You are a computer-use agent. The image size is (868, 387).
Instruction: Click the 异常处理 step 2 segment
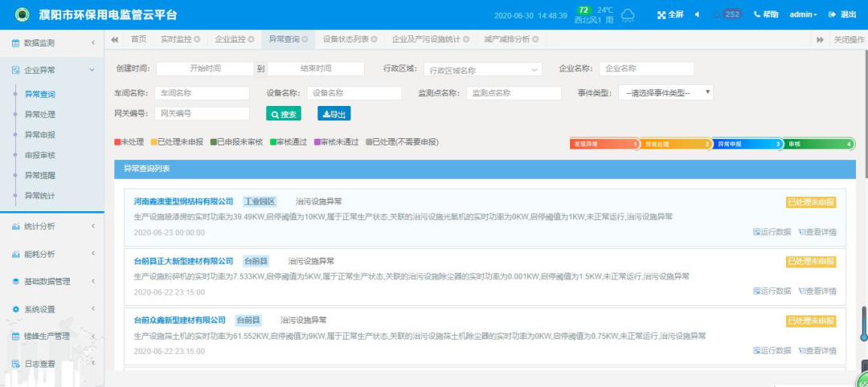(675, 144)
